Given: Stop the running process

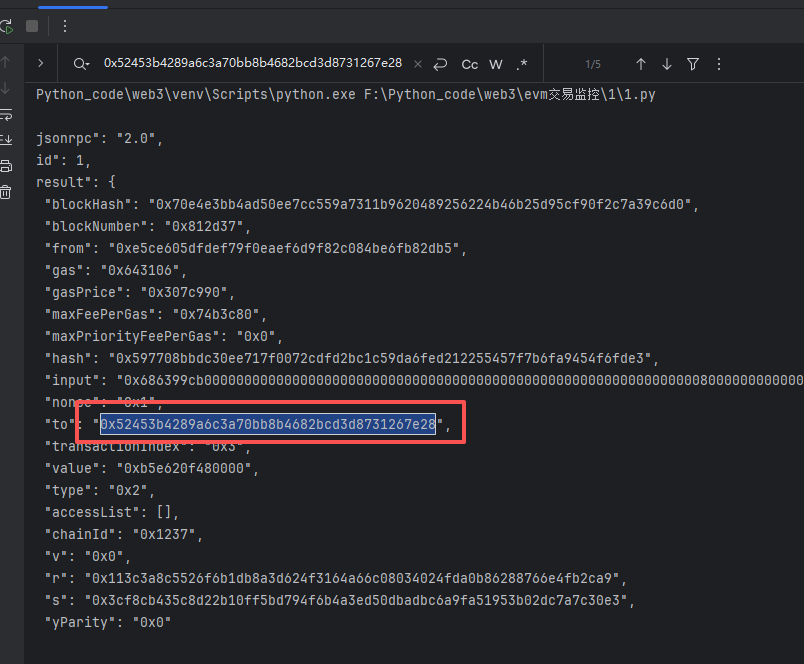Looking at the screenshot, I should tap(32, 26).
